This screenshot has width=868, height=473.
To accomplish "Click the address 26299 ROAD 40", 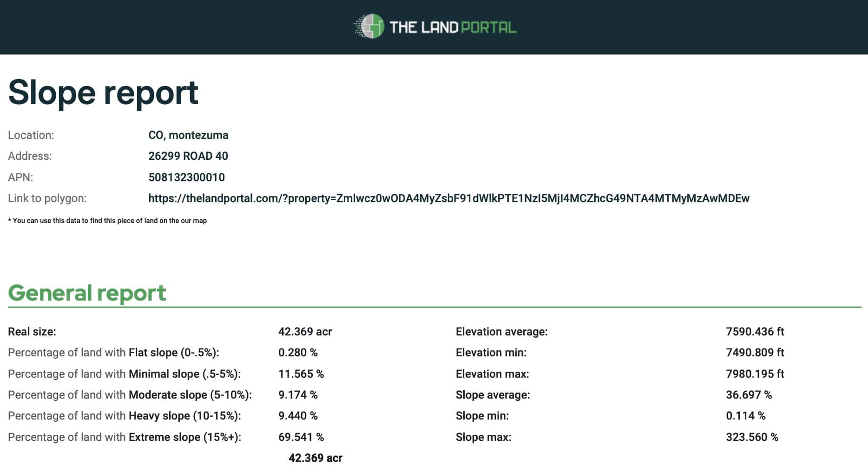I will click(x=188, y=156).
